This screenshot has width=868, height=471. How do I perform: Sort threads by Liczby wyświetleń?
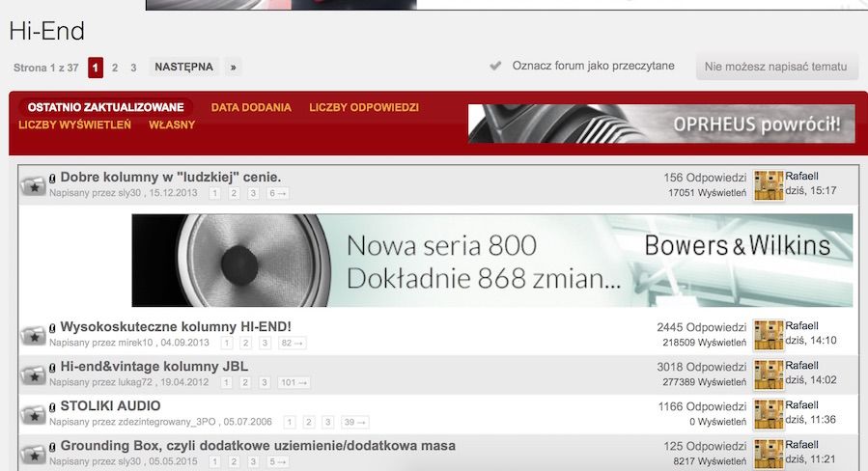coord(74,125)
